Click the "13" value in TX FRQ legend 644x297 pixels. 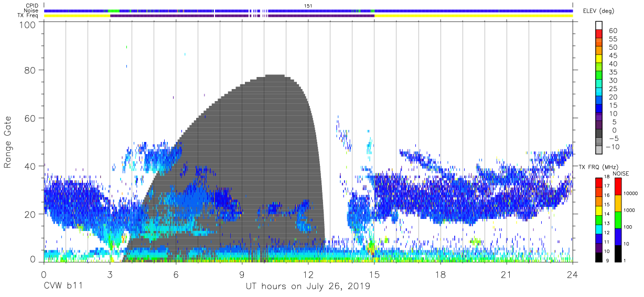pyautogui.click(x=608, y=223)
